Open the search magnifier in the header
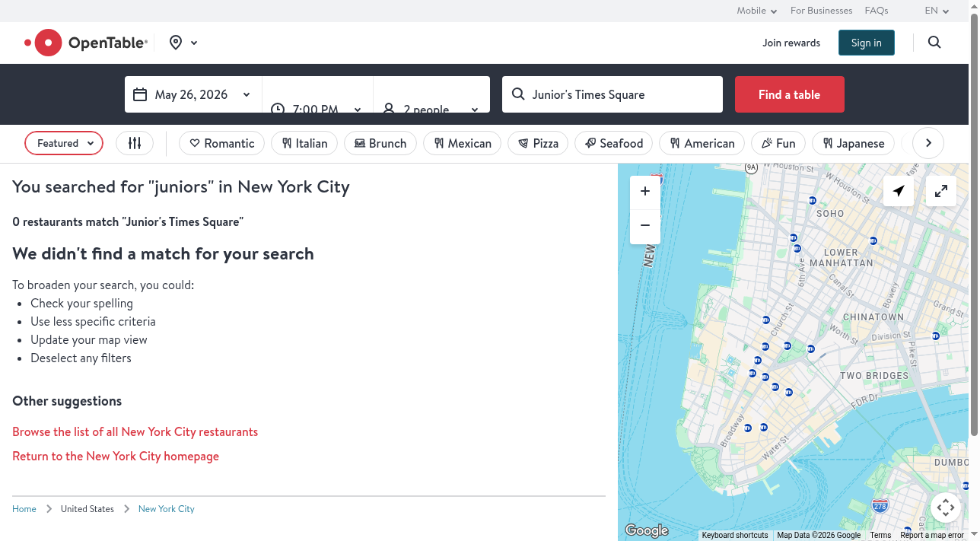Image resolution: width=980 pixels, height=541 pixels. (934, 43)
